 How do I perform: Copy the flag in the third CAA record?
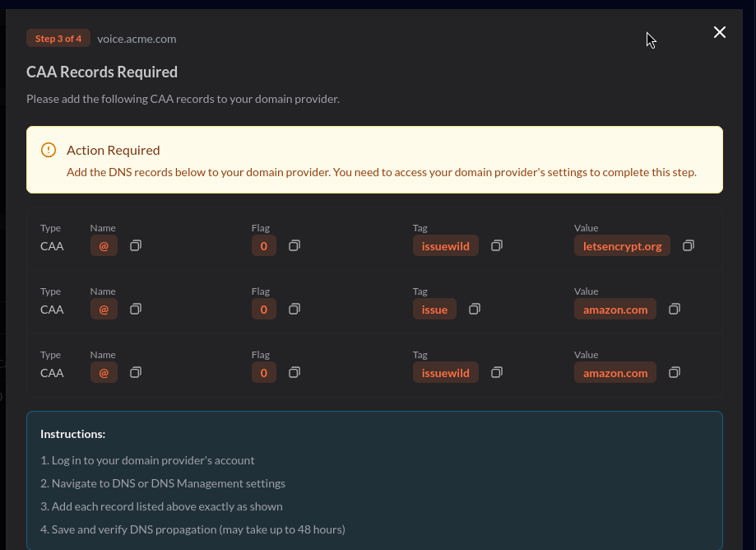pyautogui.click(x=295, y=372)
